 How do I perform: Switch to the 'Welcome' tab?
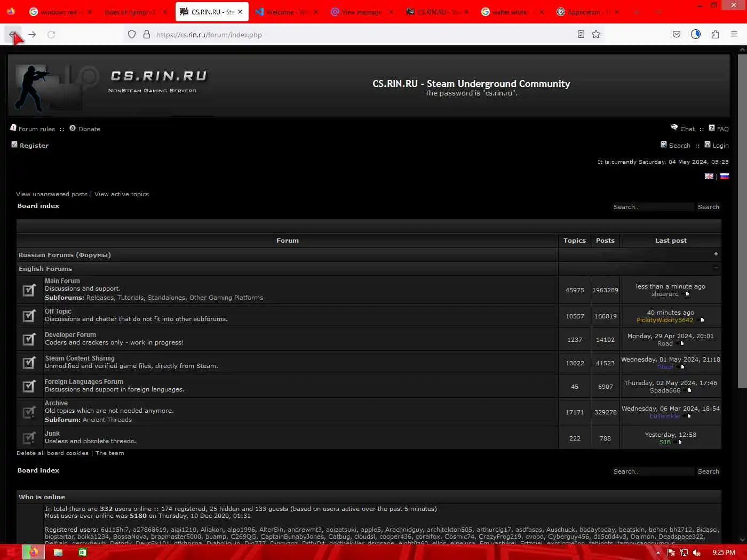pos(286,12)
